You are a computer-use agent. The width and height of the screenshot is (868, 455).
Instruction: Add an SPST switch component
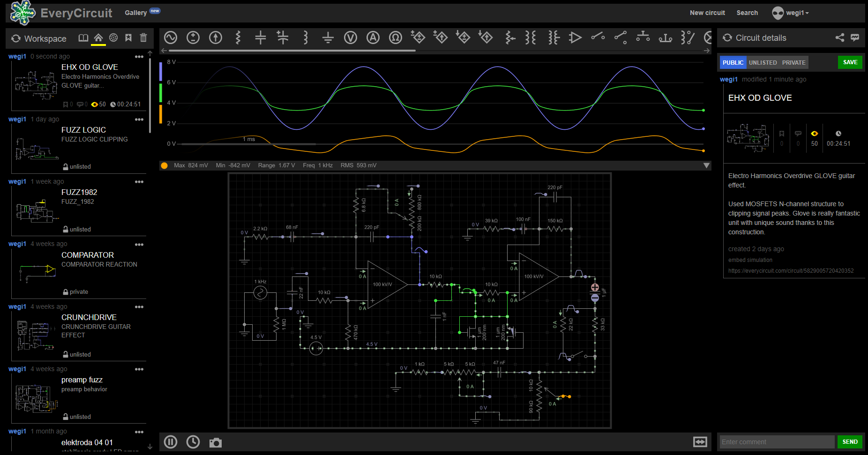click(598, 37)
